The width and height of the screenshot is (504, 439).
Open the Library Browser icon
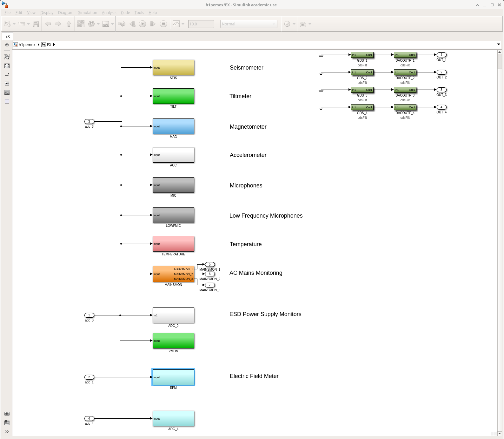pos(81,24)
